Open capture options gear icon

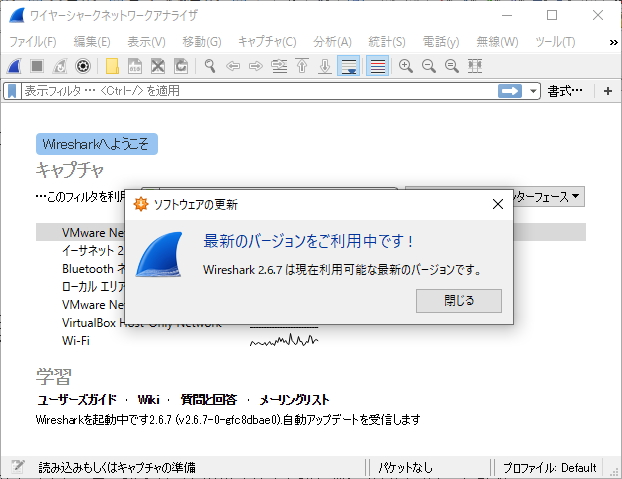click(x=83, y=66)
